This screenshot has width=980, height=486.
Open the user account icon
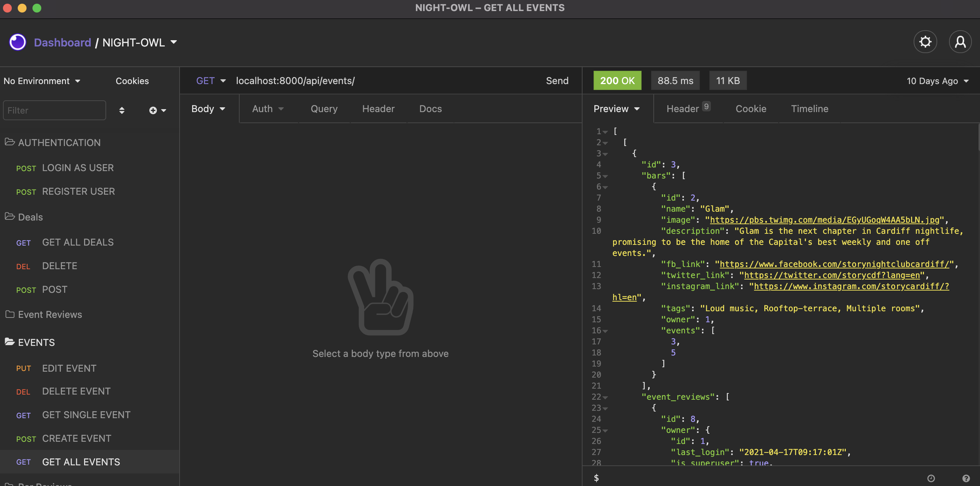(x=960, y=42)
